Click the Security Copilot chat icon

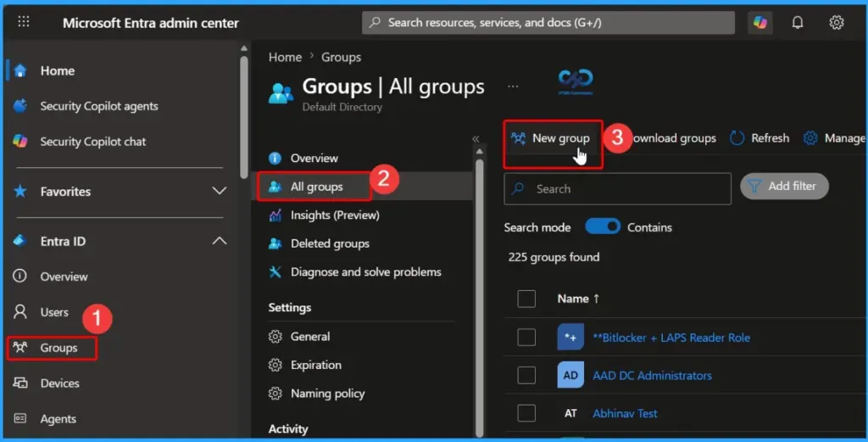20,141
